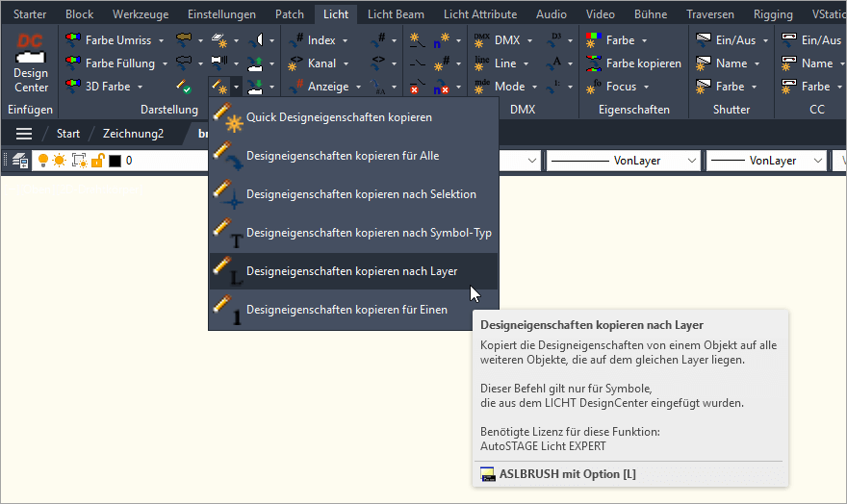
Task: Click the Kanal star icon
Action: pyautogui.click(x=296, y=63)
